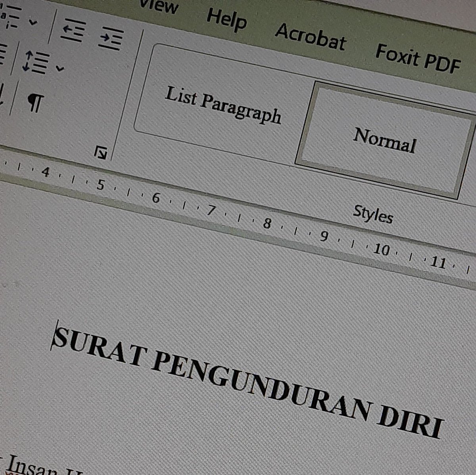The image size is (476, 475).
Task: Toggle Show/Hide paragraph marks
Action: coord(36,103)
